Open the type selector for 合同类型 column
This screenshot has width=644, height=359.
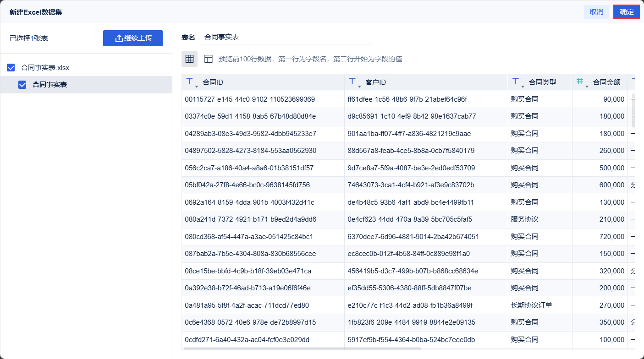point(517,82)
